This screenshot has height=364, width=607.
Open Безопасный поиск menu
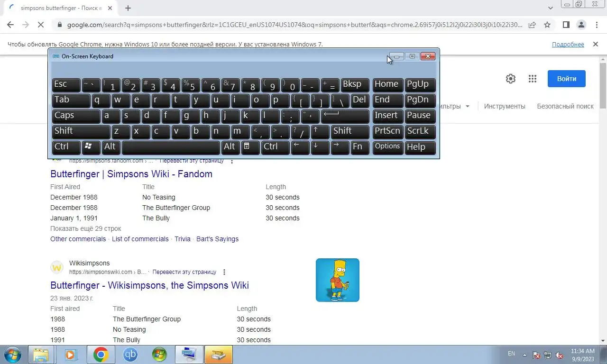(x=565, y=106)
